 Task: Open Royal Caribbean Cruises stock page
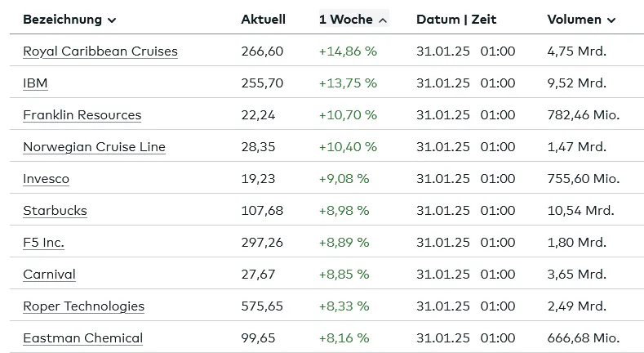100,51
